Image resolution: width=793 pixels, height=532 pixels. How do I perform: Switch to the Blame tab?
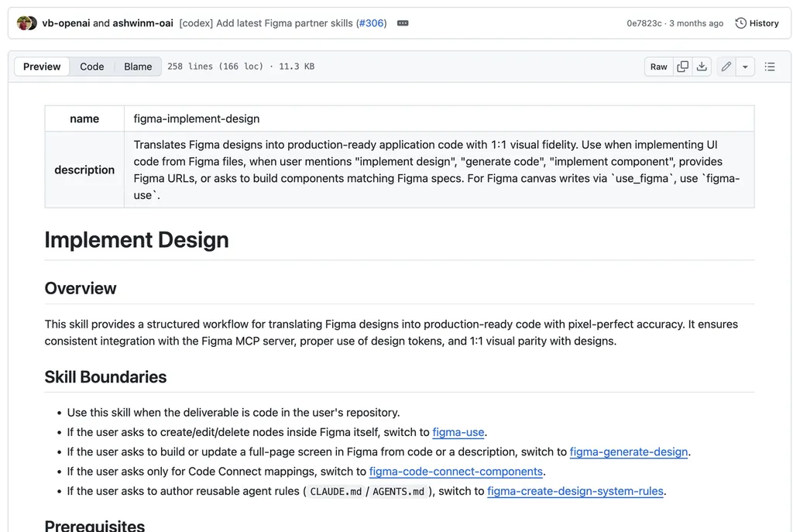[x=138, y=67]
